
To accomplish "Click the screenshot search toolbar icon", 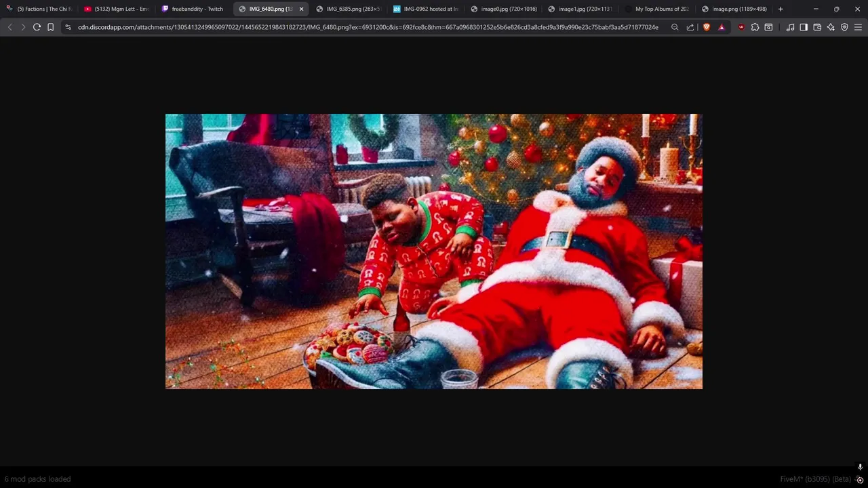I will pos(768,27).
